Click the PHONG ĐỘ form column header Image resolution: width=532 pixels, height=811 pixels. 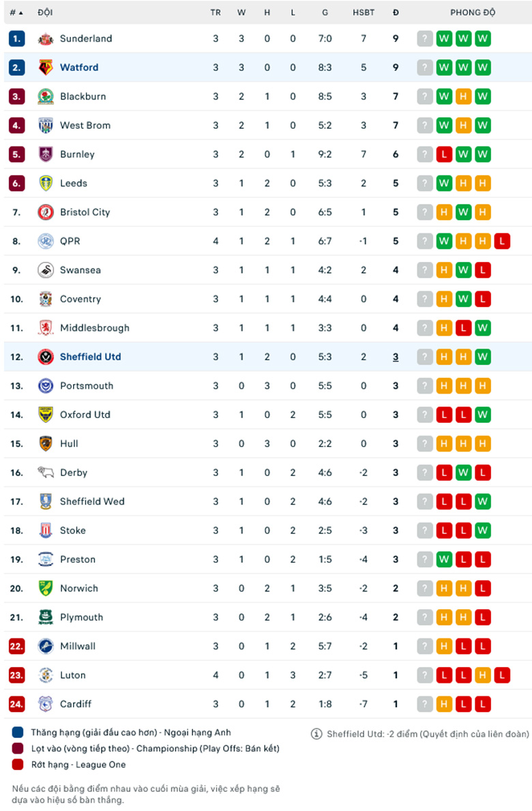click(473, 12)
